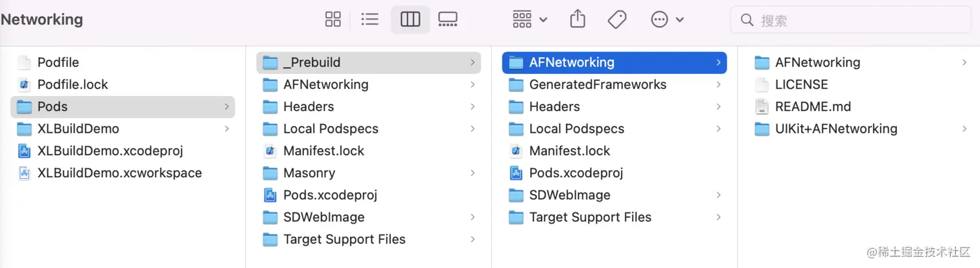The width and height of the screenshot is (980, 268).
Task: Expand the UIKit+AFNetworking chevron
Action: click(964, 128)
